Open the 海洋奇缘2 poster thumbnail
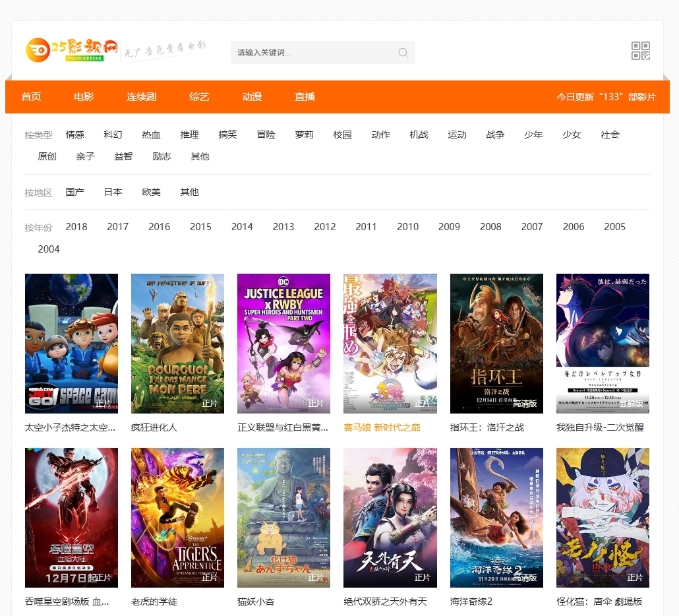 click(496, 518)
